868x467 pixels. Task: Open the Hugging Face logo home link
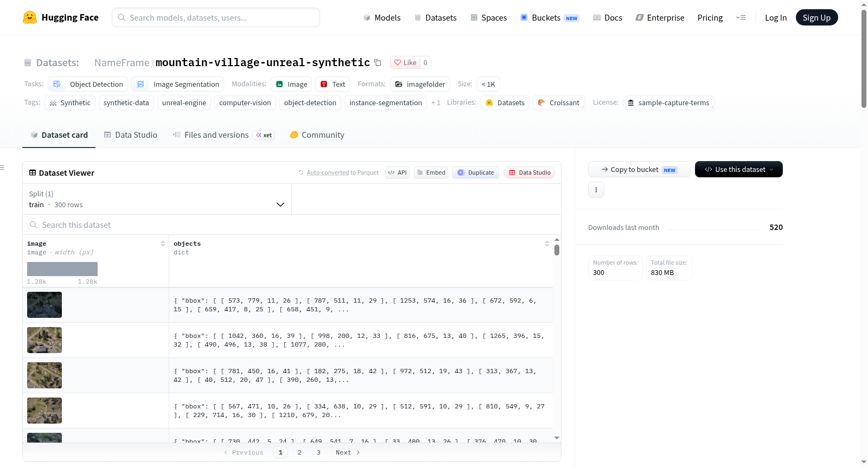coord(61,17)
